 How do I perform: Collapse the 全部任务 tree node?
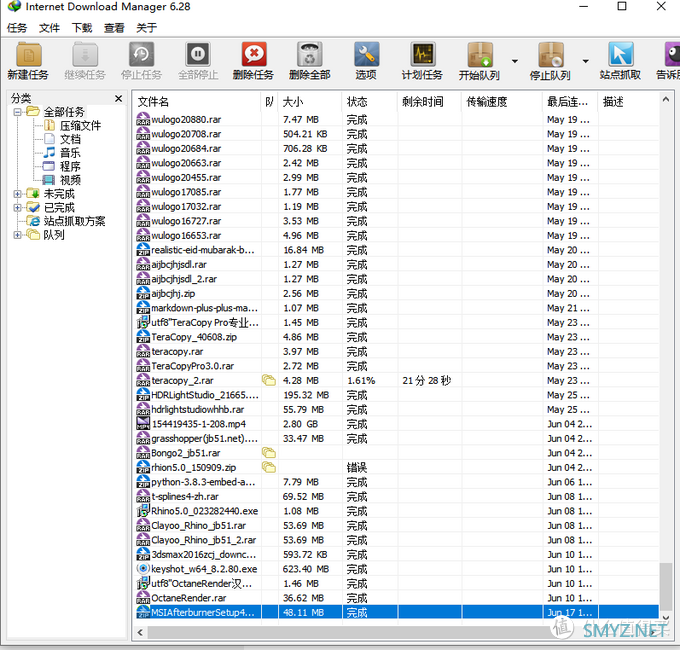click(17, 112)
